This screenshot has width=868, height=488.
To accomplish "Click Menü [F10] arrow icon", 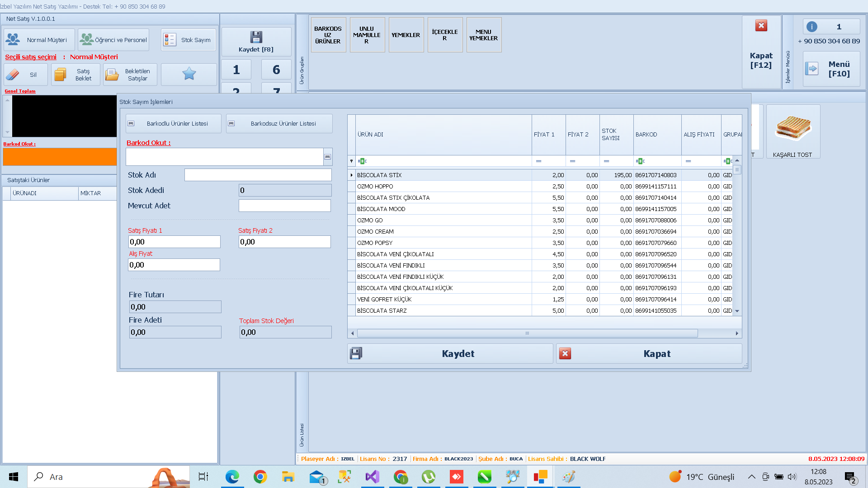I will pyautogui.click(x=812, y=69).
